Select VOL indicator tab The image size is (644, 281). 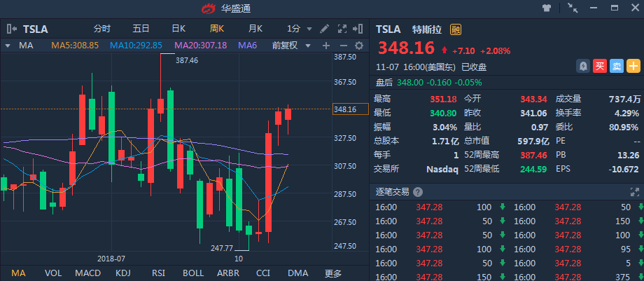52,273
